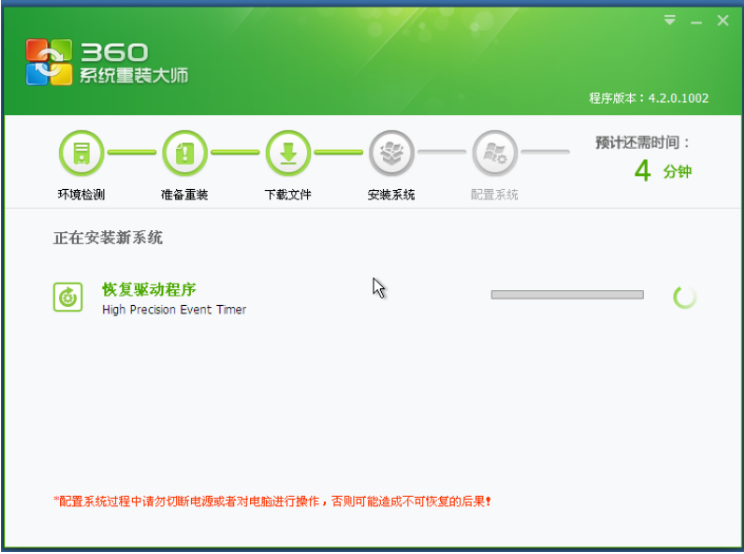Open the title bar dropdown menu arrow
This screenshot has width=744, height=554.
tap(670, 20)
